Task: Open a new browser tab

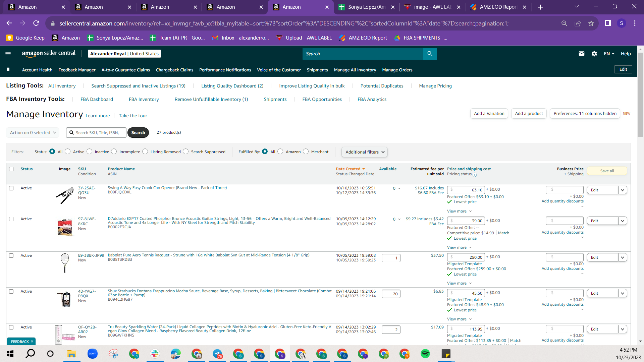Action: pos(540,7)
